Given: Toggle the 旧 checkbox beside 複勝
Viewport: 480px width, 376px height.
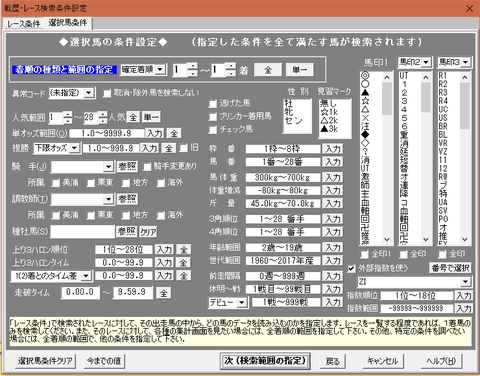Looking at the screenshot, I should pos(183,148).
